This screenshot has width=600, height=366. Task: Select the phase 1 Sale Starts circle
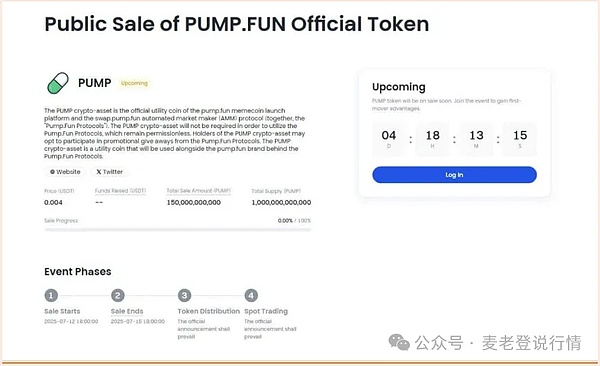pos(51,296)
